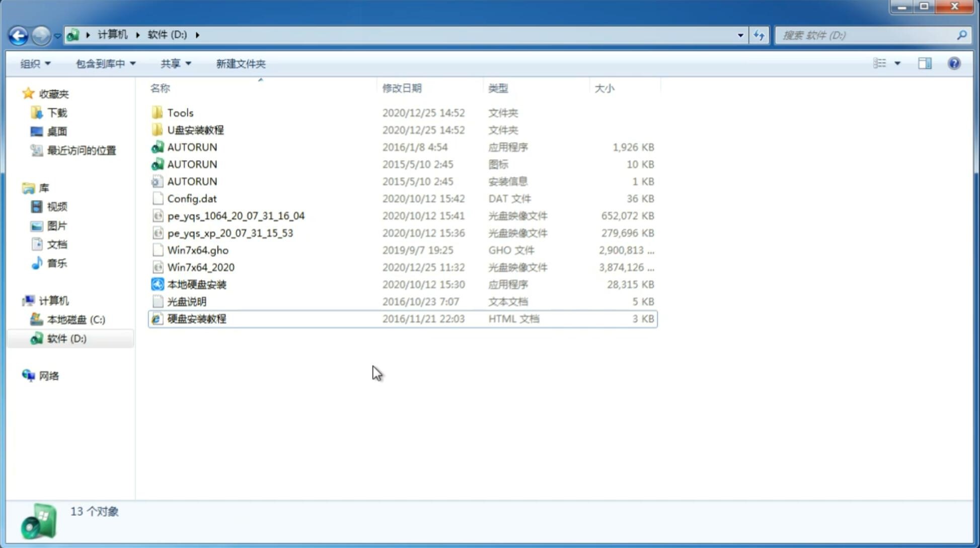
Task: Open 硬盘安装教程 HTML document
Action: point(196,318)
